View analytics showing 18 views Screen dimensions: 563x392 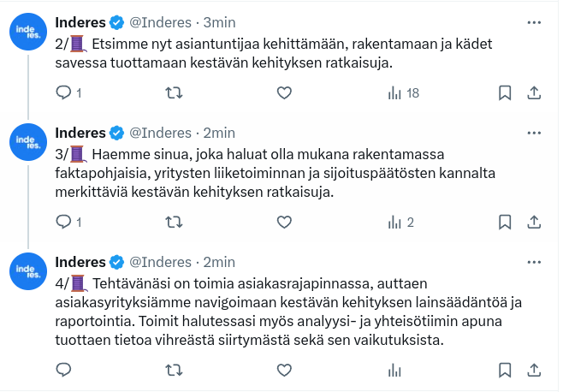(403, 92)
